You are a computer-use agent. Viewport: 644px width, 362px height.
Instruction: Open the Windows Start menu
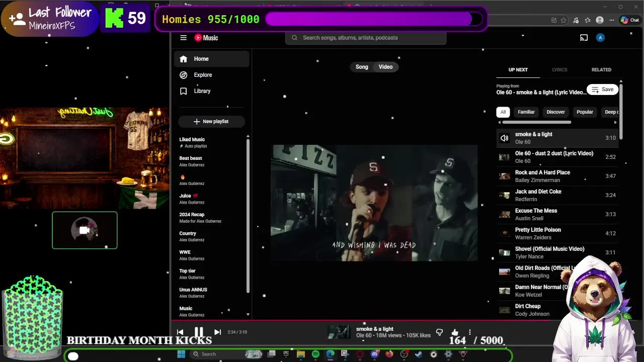pyautogui.click(x=181, y=354)
